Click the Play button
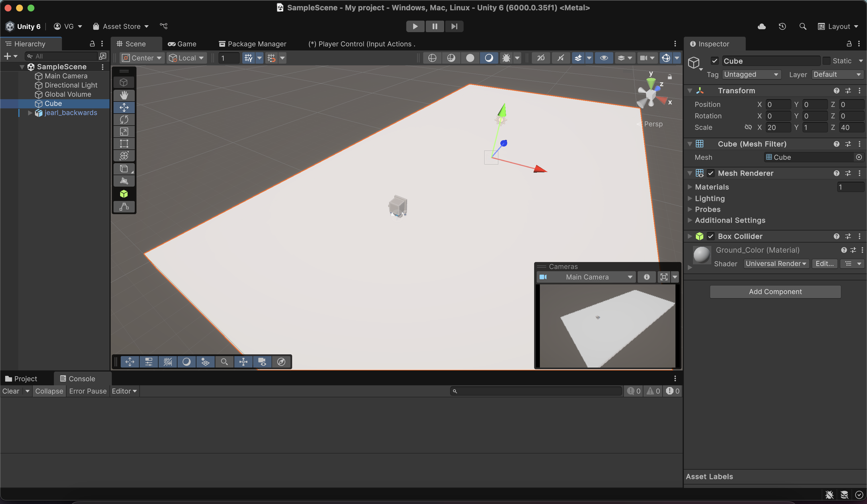This screenshot has height=504, width=867. pyautogui.click(x=415, y=26)
